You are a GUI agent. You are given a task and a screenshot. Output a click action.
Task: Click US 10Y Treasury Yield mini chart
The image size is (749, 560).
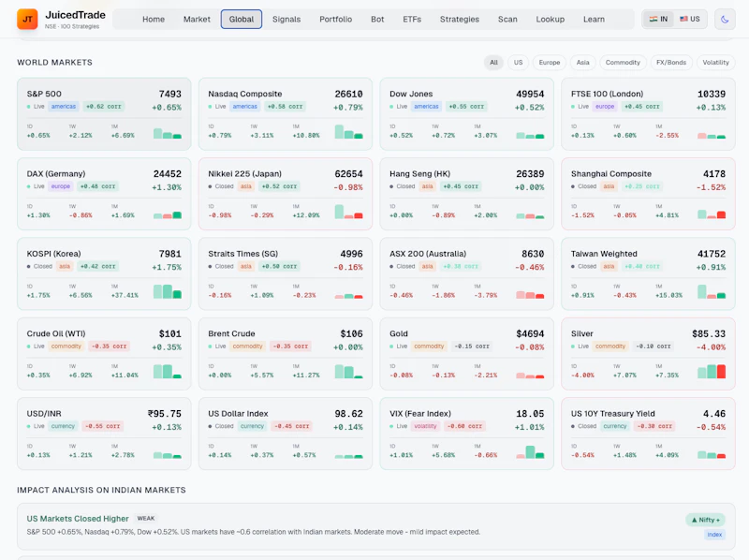712,455
